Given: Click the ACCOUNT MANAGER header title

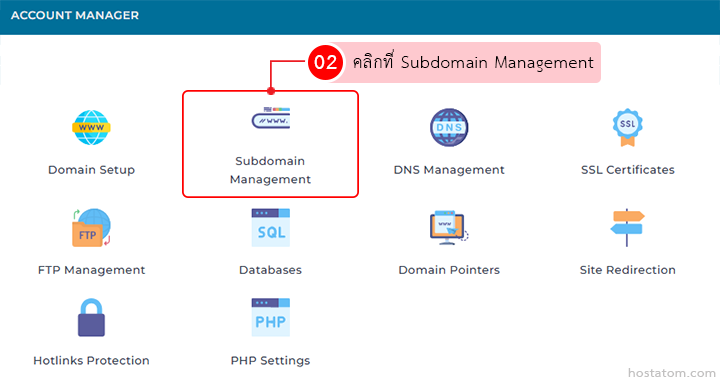Looking at the screenshot, I should (75, 15).
